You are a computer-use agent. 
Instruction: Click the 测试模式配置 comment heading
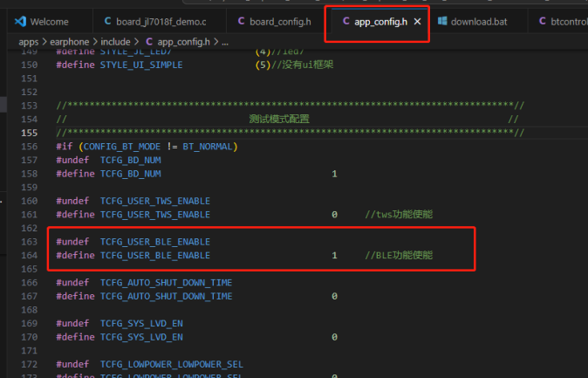[279, 120]
